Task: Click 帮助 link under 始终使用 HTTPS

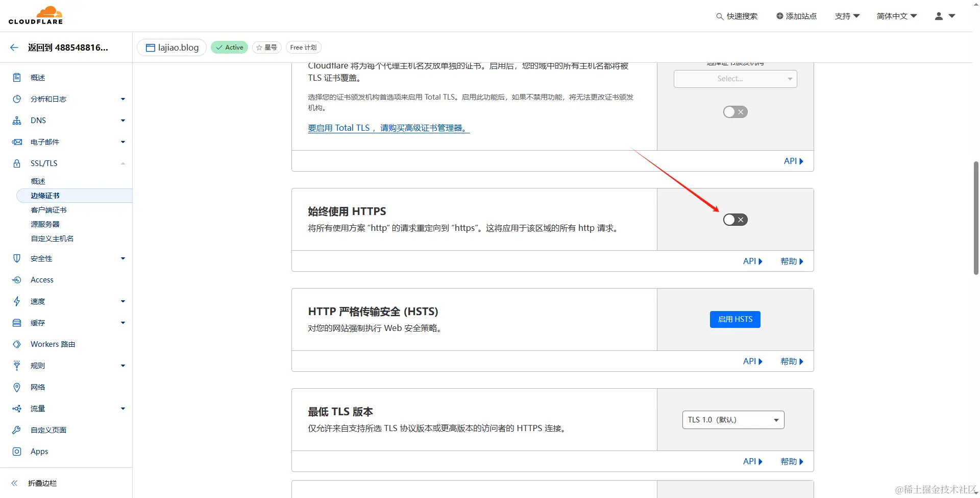Action: pyautogui.click(x=792, y=262)
